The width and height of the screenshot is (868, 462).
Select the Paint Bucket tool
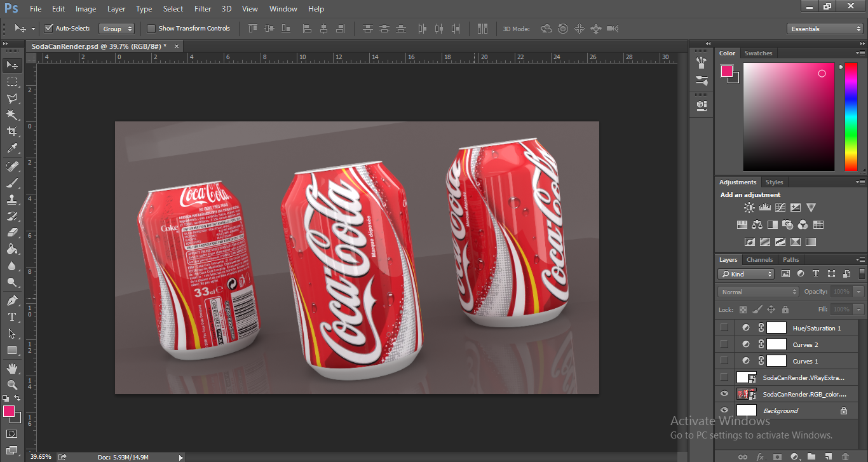[12, 249]
